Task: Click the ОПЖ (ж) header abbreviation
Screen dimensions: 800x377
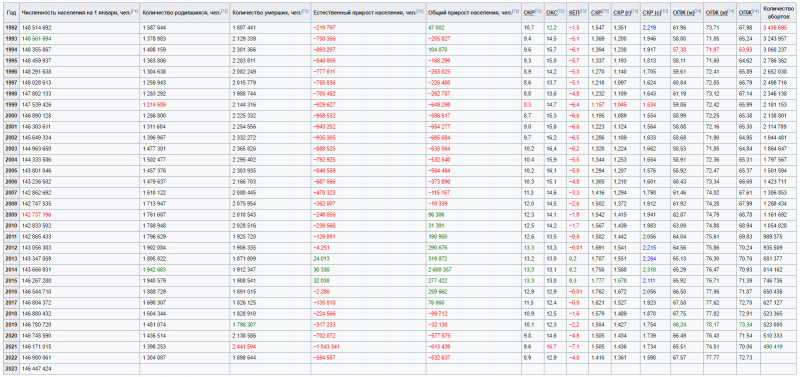Action: pyautogui.click(x=714, y=11)
